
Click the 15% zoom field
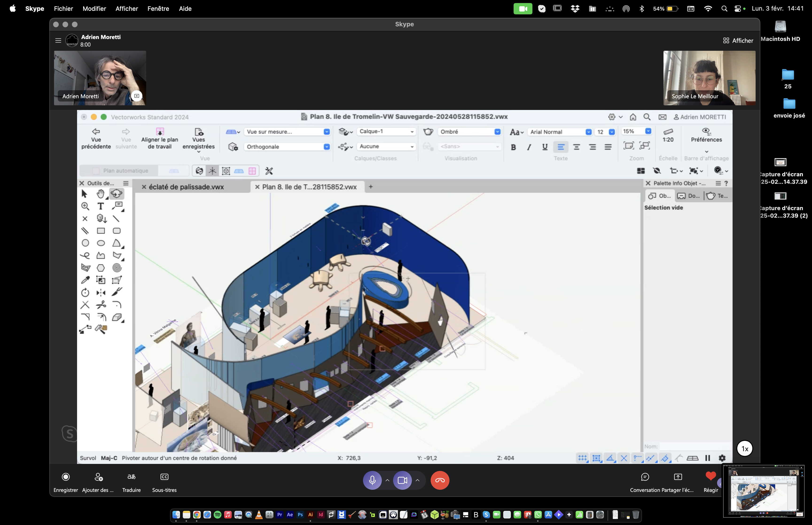632,131
